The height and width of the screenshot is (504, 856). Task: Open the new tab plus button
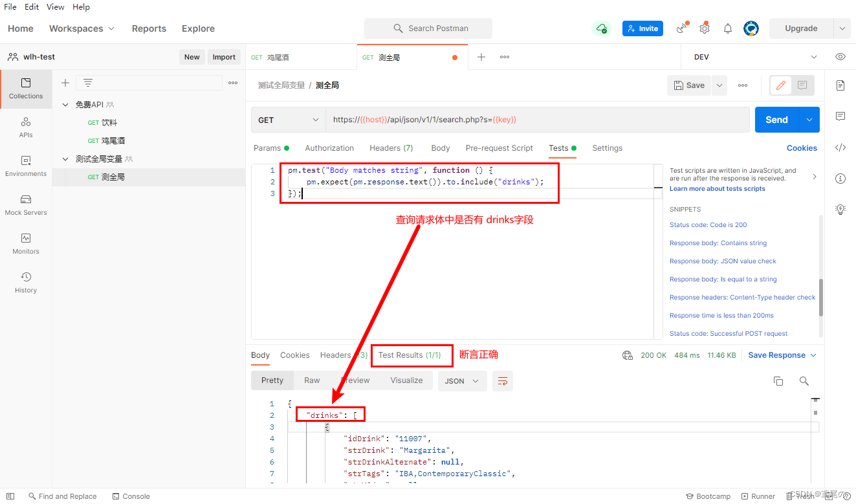pos(481,57)
